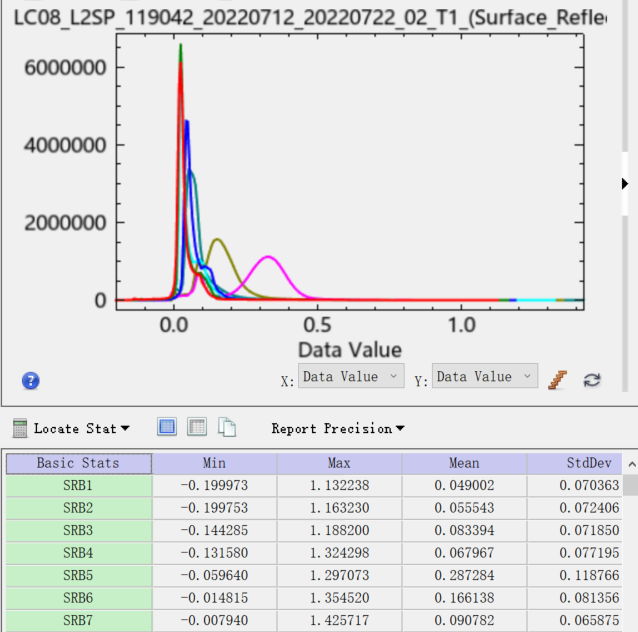The image size is (638, 632).
Task: Click the stats table scroll-up arrow
Action: [x=631, y=464]
